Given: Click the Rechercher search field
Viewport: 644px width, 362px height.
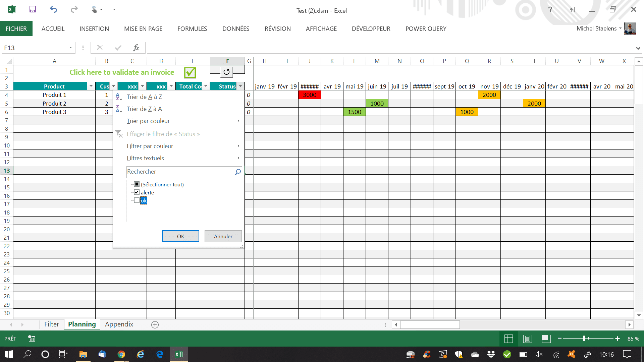Looking at the screenshot, I should tap(179, 172).
